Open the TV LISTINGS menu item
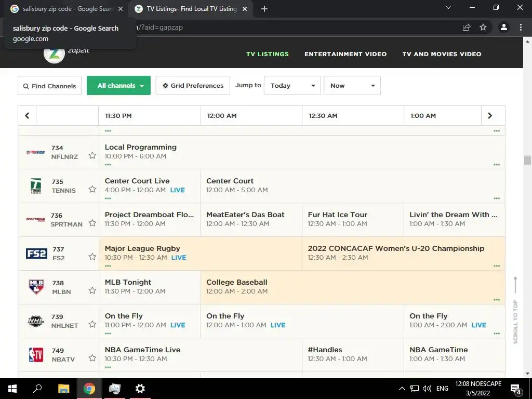The width and height of the screenshot is (532, 399). click(268, 54)
